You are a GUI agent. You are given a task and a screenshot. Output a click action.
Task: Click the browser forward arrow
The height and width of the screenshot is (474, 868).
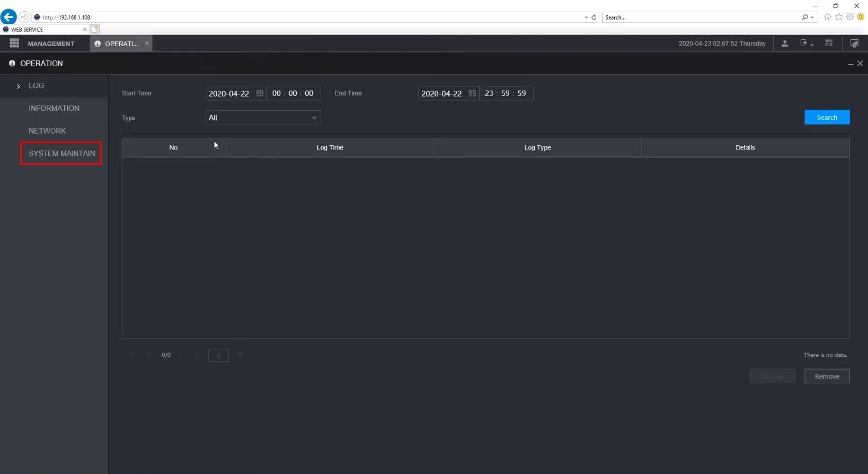point(24,17)
